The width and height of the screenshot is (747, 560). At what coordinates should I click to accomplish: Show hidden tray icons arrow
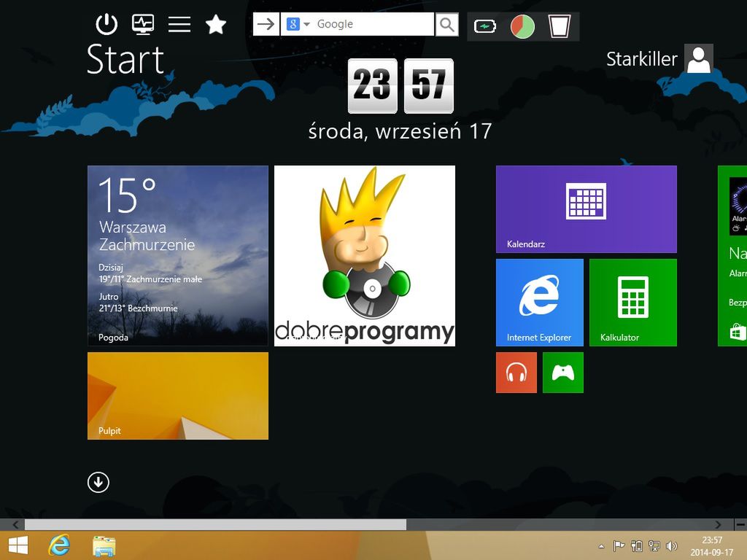tap(601, 546)
